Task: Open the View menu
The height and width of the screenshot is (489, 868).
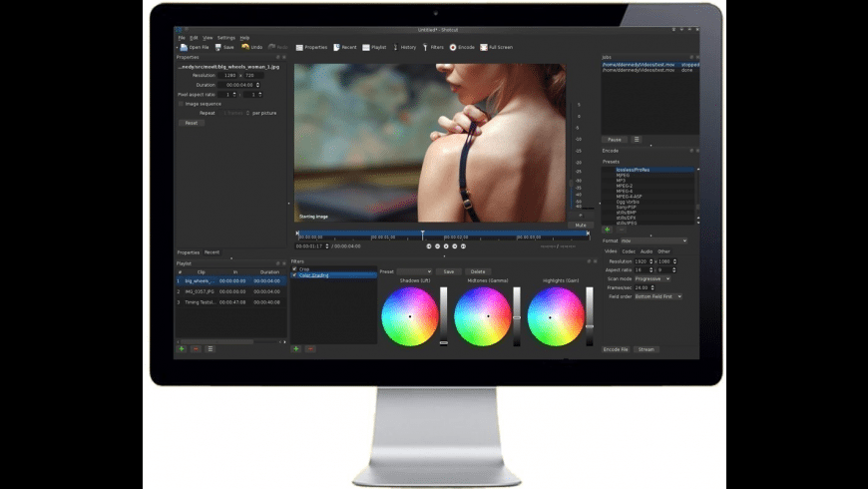Action: tap(208, 38)
